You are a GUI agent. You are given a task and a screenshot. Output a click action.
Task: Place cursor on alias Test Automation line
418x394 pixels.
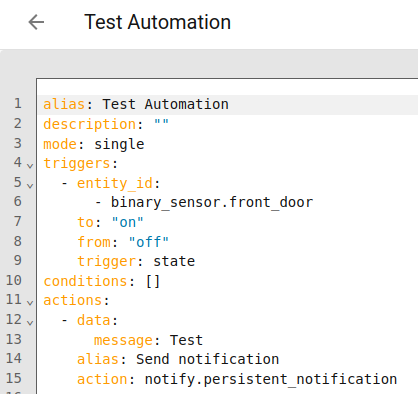click(228, 105)
